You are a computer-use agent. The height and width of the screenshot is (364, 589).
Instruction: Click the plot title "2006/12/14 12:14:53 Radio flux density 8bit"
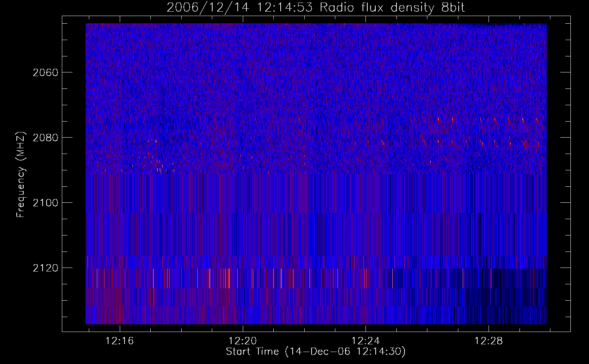pos(316,8)
